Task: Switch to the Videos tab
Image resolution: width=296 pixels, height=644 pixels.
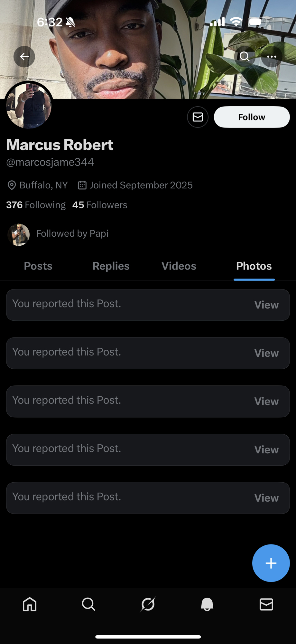Action: pos(179,266)
